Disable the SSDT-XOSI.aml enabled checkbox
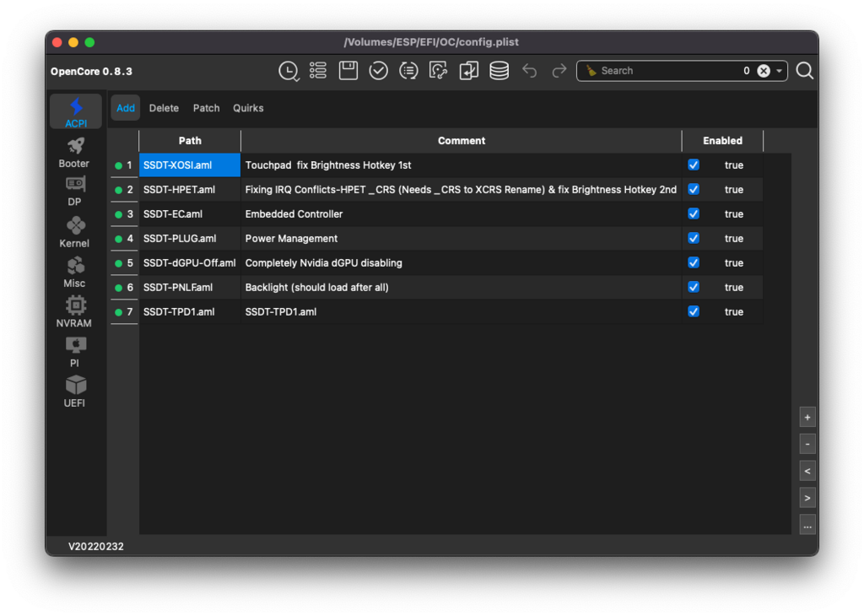Viewport: 864px width, 616px height. point(694,165)
